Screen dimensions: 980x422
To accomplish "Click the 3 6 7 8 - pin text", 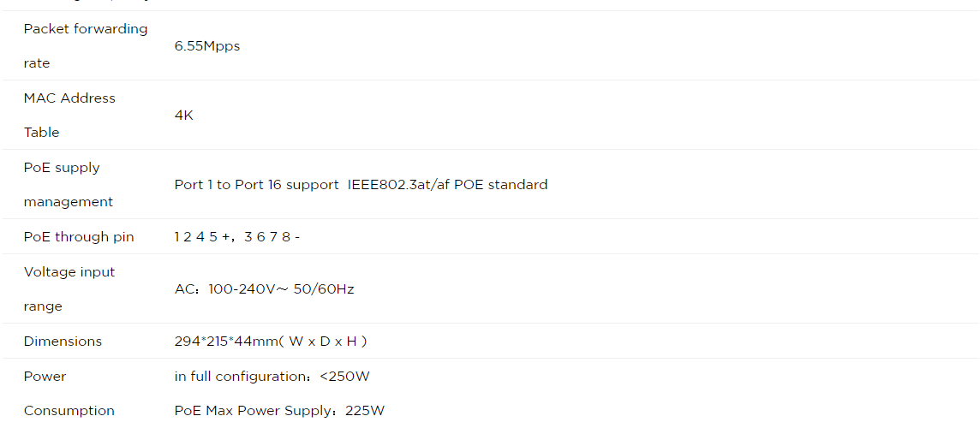I will pos(272,236).
